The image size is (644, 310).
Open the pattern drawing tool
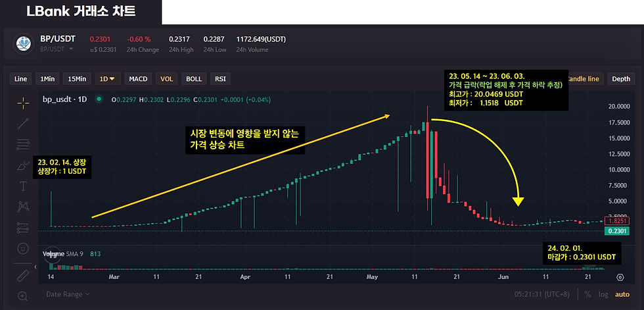point(23,207)
